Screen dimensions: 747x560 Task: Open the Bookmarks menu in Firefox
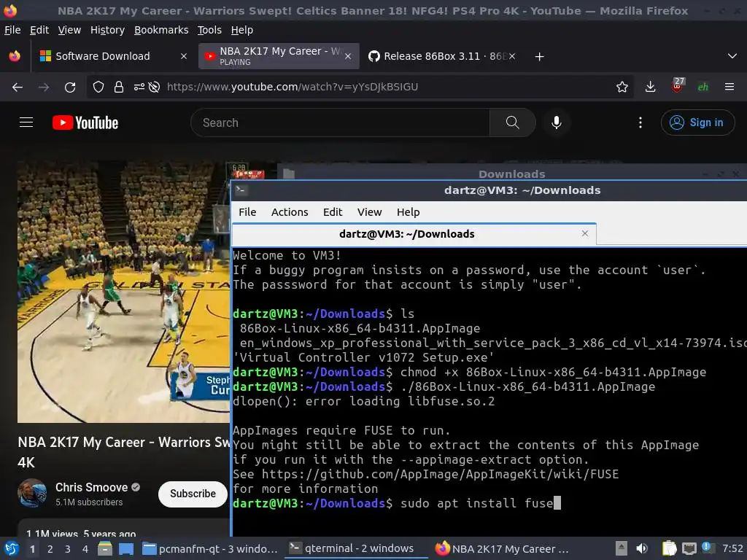[x=161, y=30]
